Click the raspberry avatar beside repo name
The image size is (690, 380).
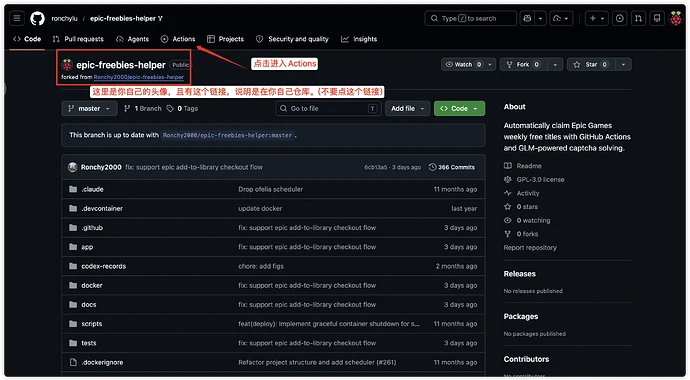tap(67, 65)
